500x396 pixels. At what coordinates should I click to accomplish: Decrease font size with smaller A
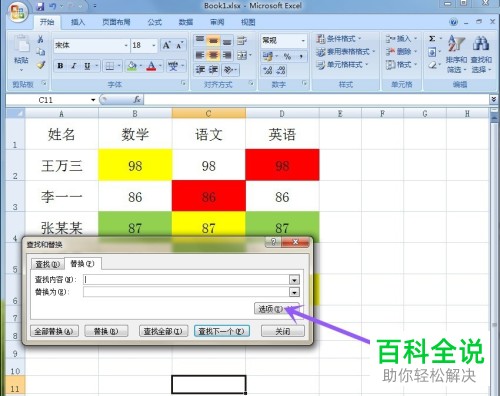click(179, 45)
